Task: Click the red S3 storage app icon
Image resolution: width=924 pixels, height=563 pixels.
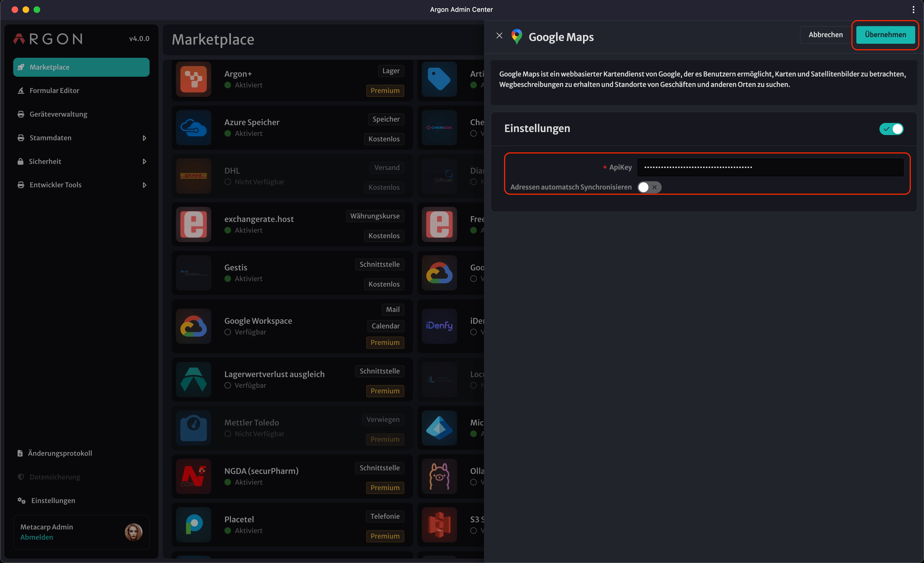Action: click(439, 524)
